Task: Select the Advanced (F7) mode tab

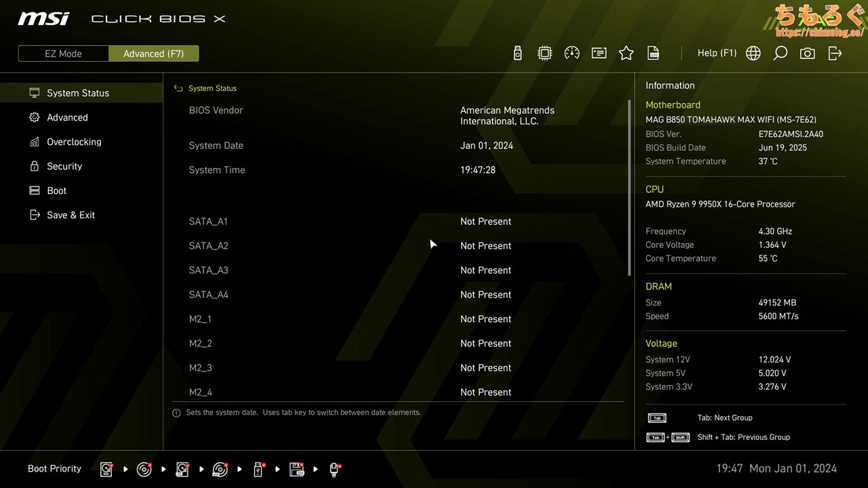Action: click(153, 54)
